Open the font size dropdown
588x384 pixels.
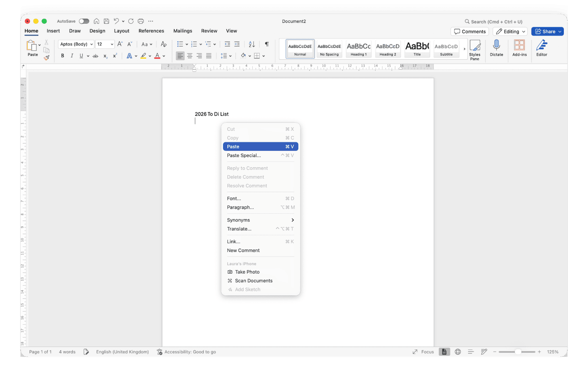111,44
